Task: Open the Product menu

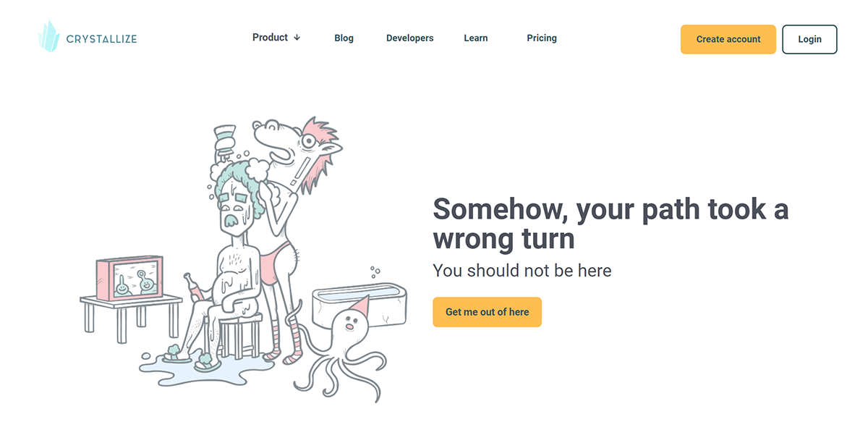Action: coord(276,38)
